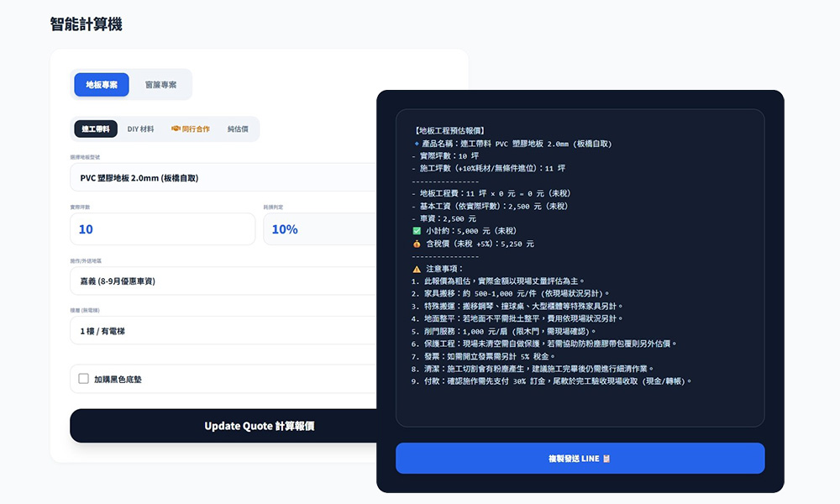Click the 車資：2,500 元 line
Image resolution: width=840 pixels, height=504 pixels.
click(444, 218)
